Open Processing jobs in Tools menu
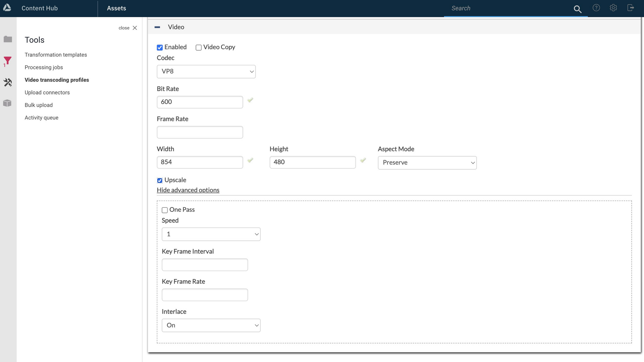Screen dimensions: 644x362 click(44, 67)
